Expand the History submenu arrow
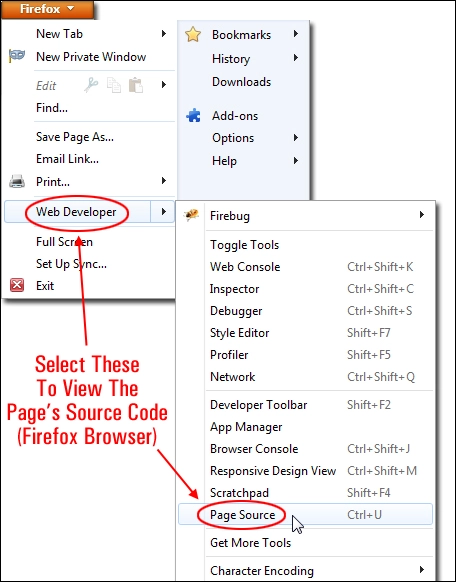456x582 pixels. click(x=296, y=58)
